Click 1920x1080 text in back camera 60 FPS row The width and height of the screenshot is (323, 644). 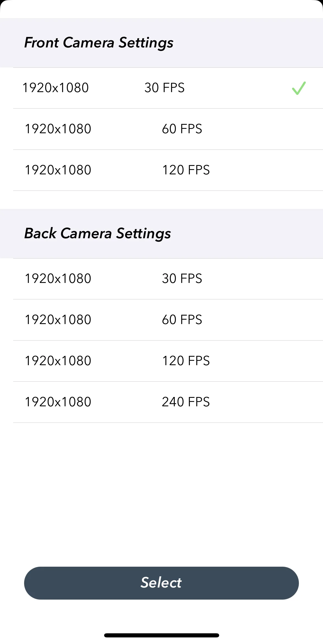click(x=58, y=320)
